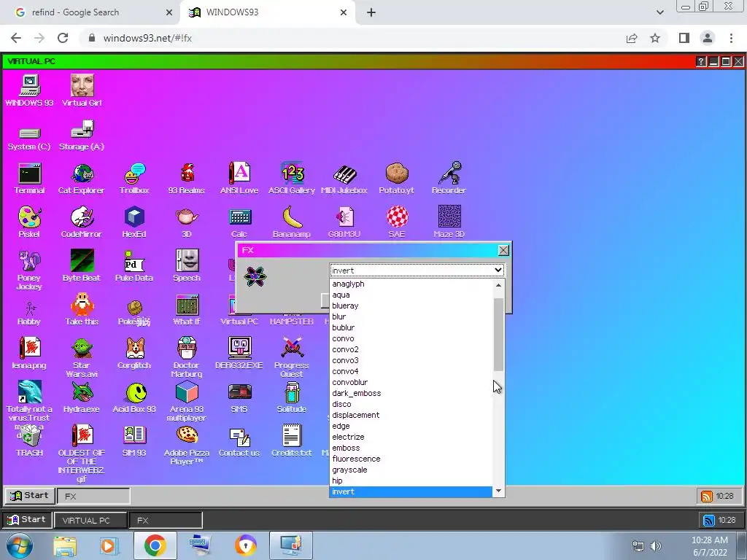
Task: Open the FX effect dropdown combo box
Action: click(x=417, y=271)
